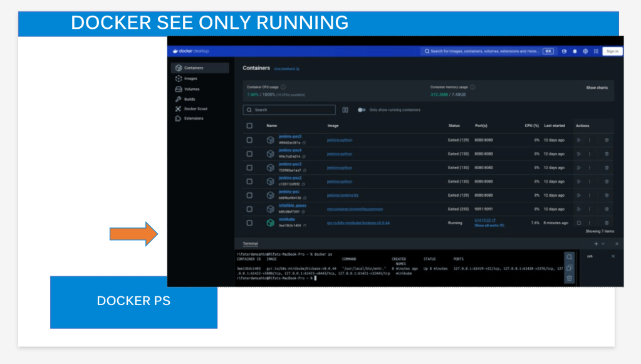Image resolution: width=641 pixels, height=364 pixels.
Task: Collapse the Terminal panel with chevron
Action: click(603, 244)
